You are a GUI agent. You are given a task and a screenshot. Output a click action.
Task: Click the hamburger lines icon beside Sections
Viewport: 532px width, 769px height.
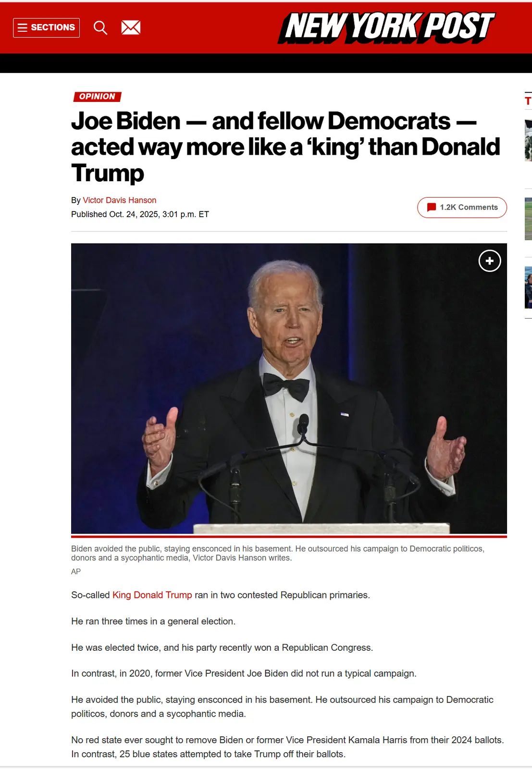click(22, 28)
